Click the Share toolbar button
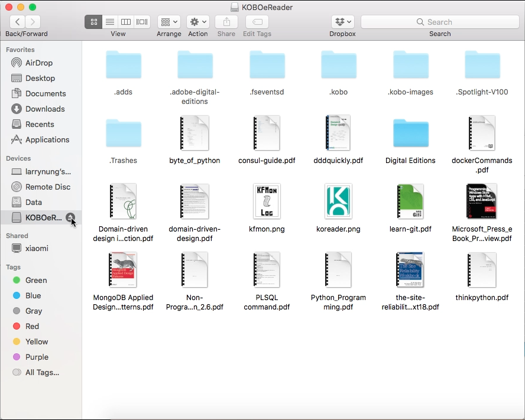This screenshot has width=525, height=420. [226, 22]
